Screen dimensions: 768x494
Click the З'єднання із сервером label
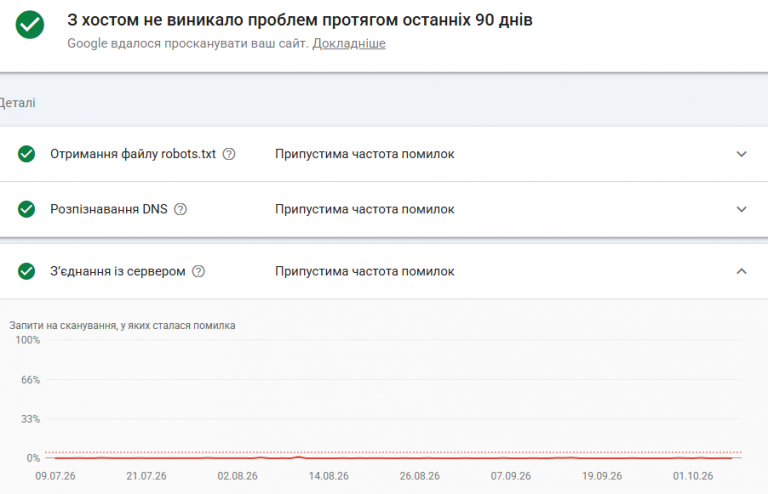pyautogui.click(x=118, y=271)
